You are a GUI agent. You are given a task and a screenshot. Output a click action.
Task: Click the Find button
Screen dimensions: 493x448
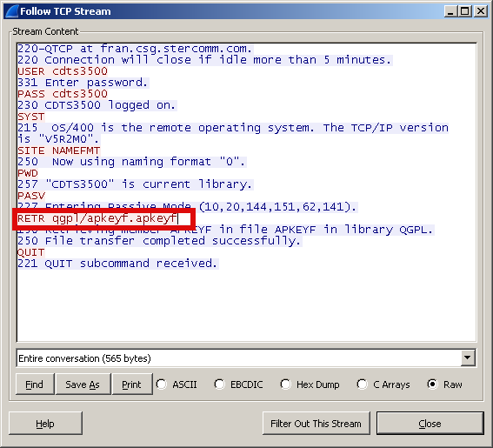(x=35, y=384)
